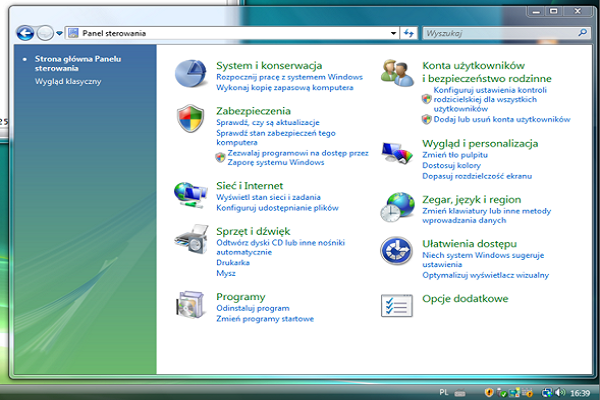Open the Programy category icon
The height and width of the screenshot is (400, 600).
(x=190, y=305)
